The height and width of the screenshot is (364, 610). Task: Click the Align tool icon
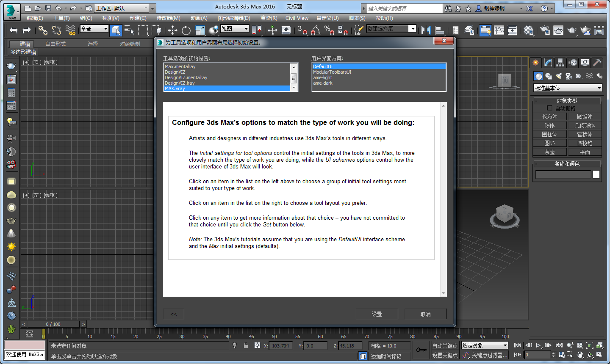(x=440, y=30)
